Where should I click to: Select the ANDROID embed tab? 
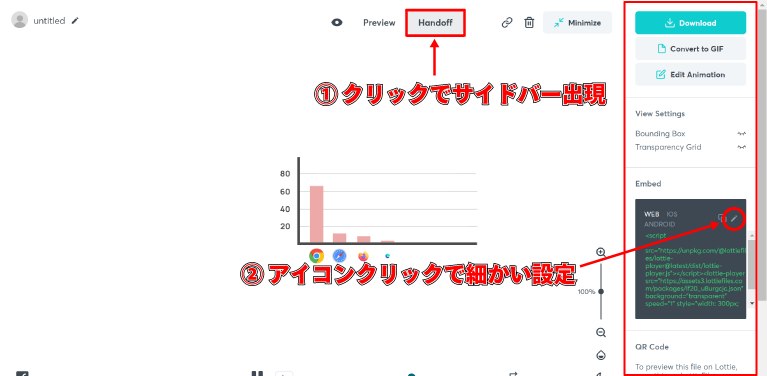click(660, 224)
